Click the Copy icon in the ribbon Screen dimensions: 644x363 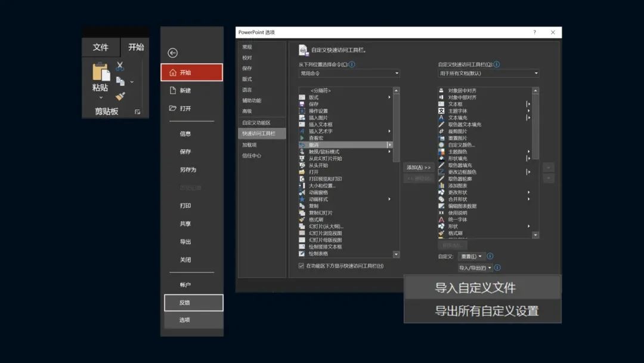(x=120, y=81)
